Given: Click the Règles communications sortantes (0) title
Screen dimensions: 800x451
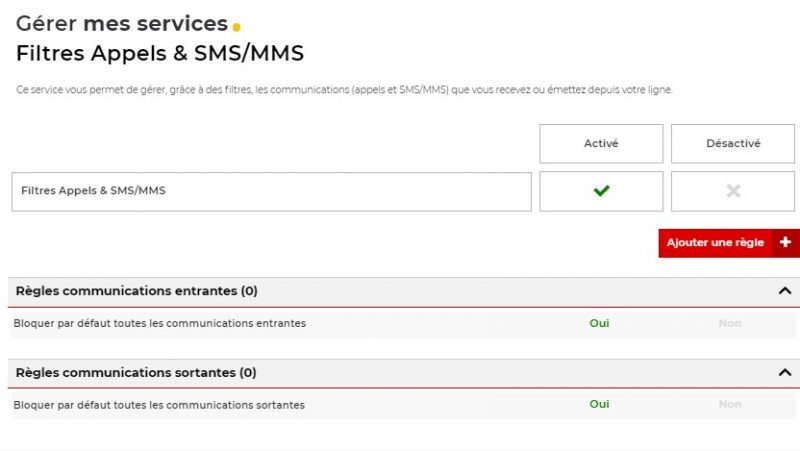Looking at the screenshot, I should 136,372.
